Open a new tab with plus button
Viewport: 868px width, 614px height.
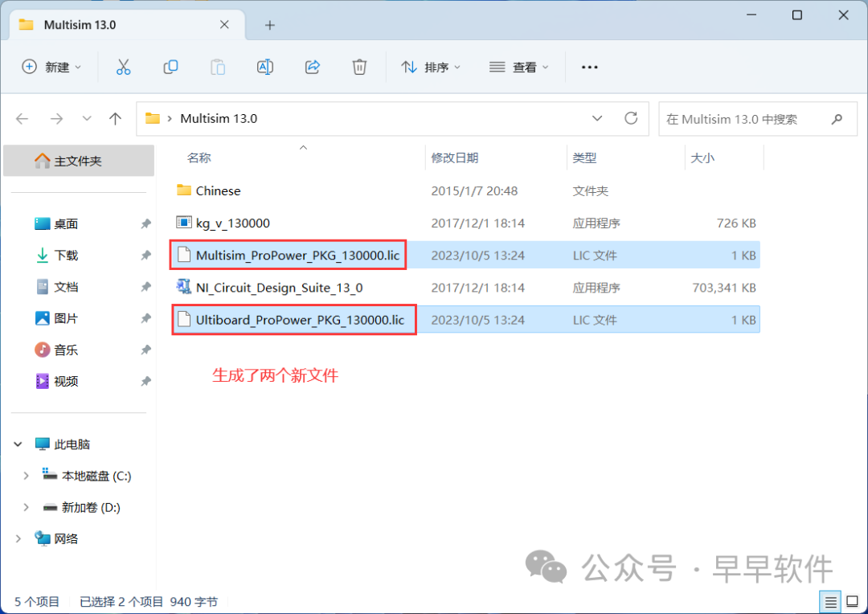pyautogui.click(x=269, y=25)
